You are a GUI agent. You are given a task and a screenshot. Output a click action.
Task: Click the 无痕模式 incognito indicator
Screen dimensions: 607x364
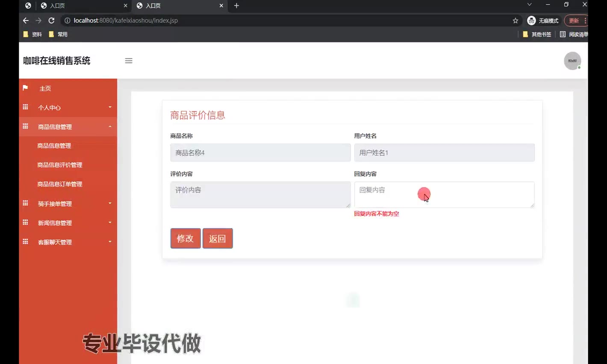pos(543,21)
